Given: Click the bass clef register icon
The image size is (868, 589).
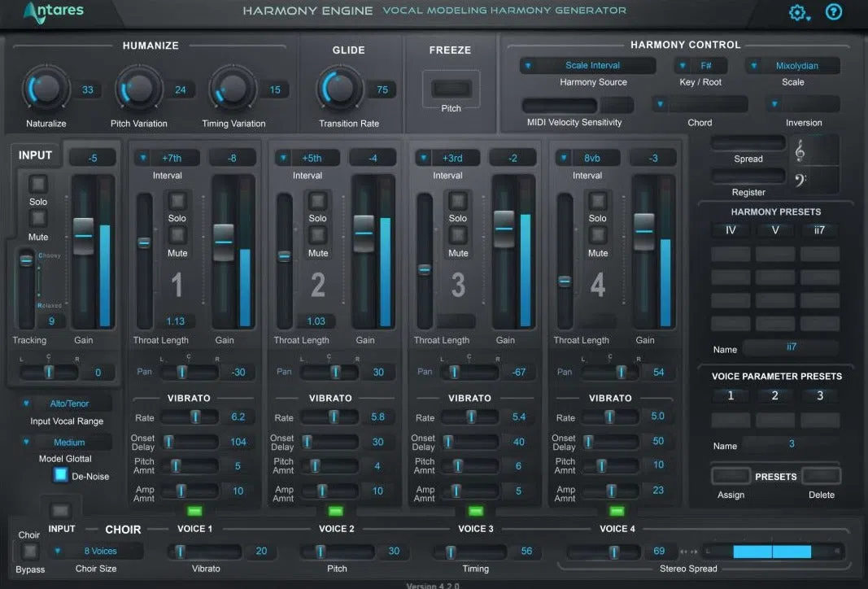Looking at the screenshot, I should pos(800,179).
